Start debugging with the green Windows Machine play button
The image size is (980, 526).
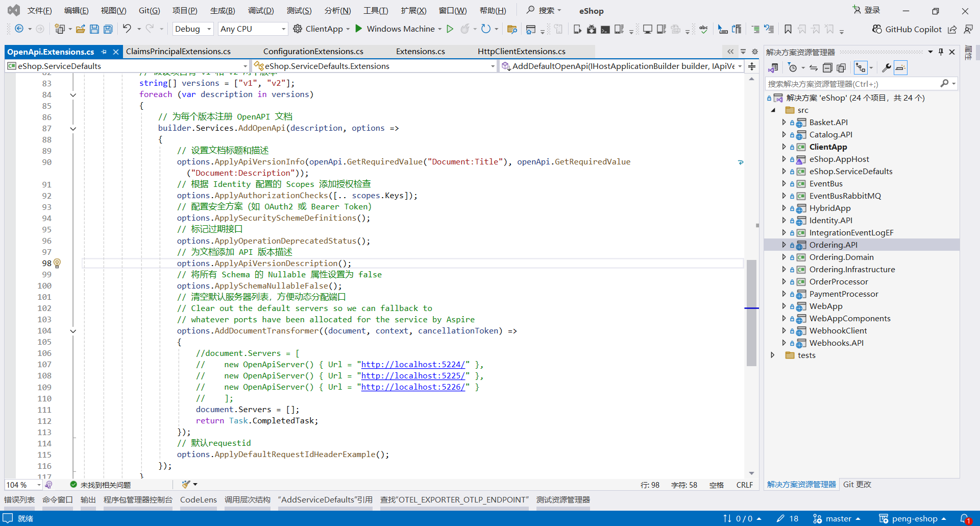coord(359,29)
